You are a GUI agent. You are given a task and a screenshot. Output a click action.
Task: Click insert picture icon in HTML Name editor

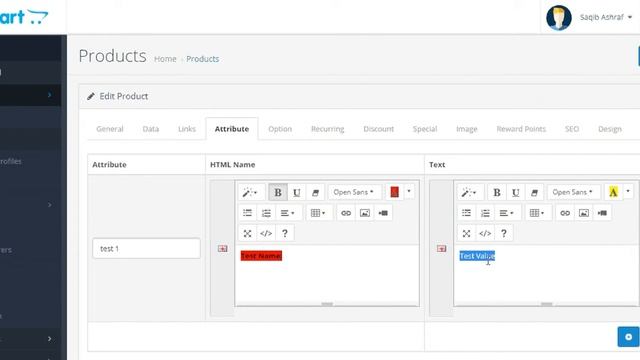(x=364, y=213)
